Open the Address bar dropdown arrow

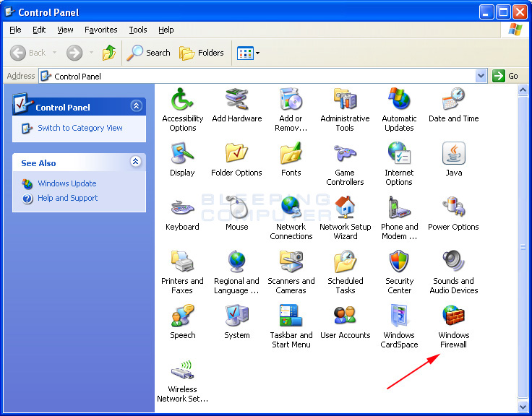pyautogui.click(x=481, y=76)
